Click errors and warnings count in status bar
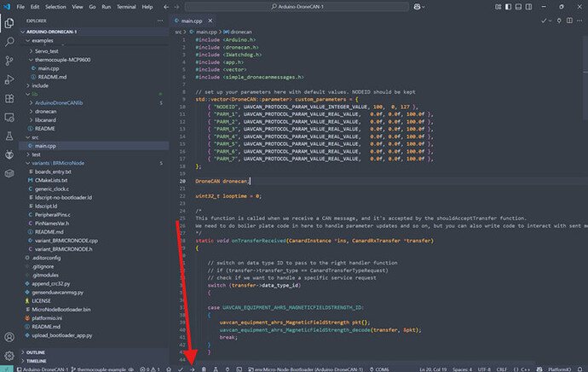Viewport: 588px width, 372px height. [150, 369]
